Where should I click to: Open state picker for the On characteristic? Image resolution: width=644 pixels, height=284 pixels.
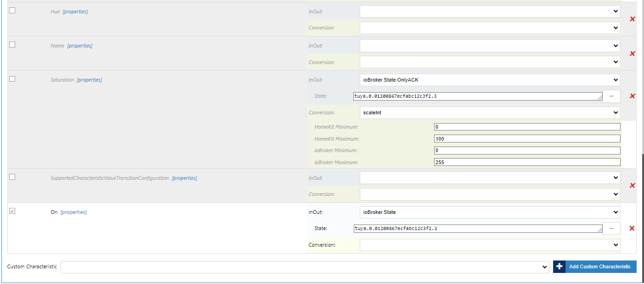point(611,228)
